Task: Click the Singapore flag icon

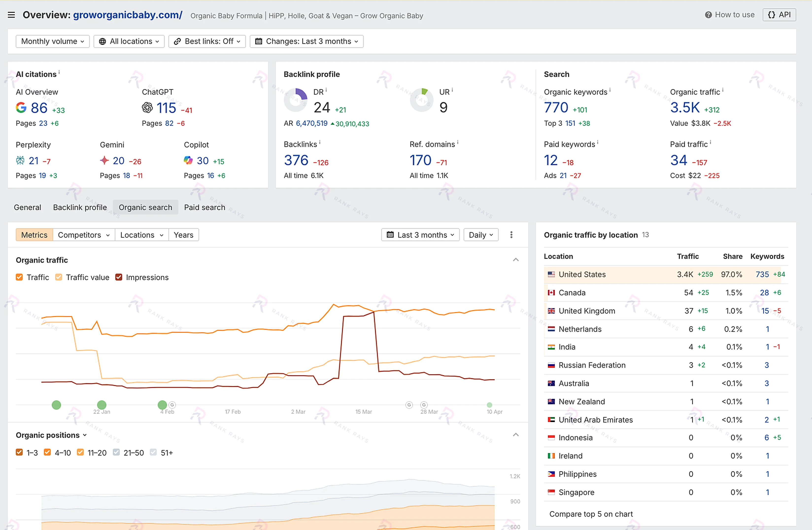Action: tap(551, 492)
